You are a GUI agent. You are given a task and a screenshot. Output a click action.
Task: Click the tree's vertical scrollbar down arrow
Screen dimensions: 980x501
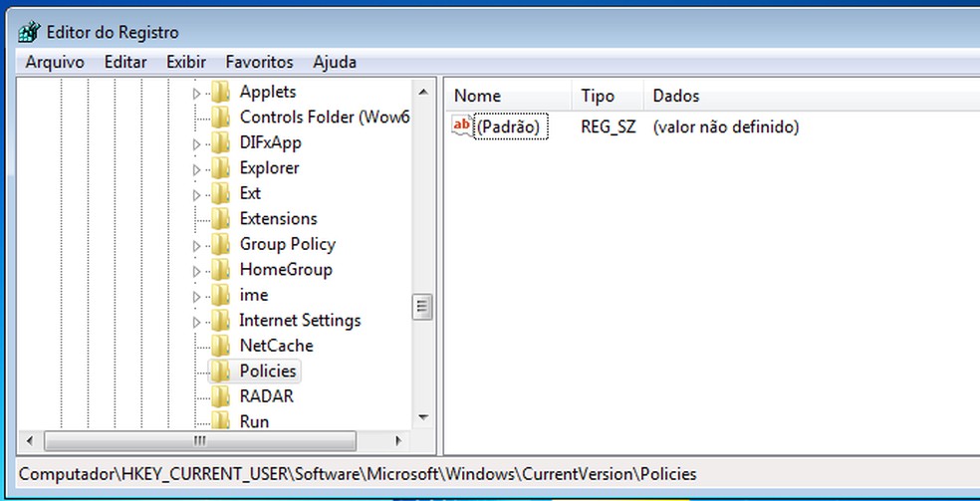422,417
